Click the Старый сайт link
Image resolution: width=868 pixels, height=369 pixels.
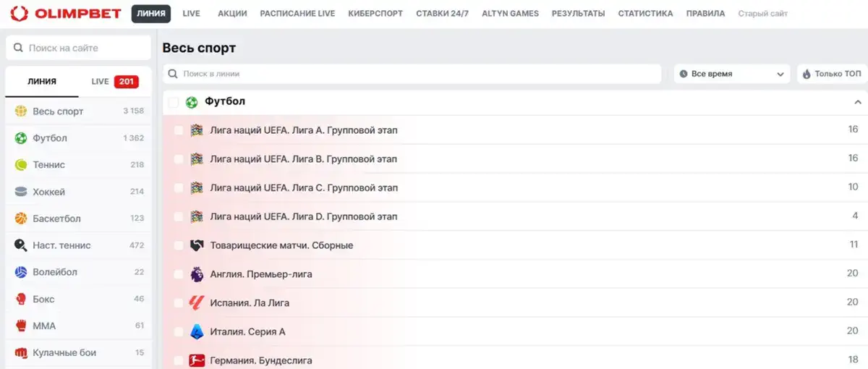point(763,14)
